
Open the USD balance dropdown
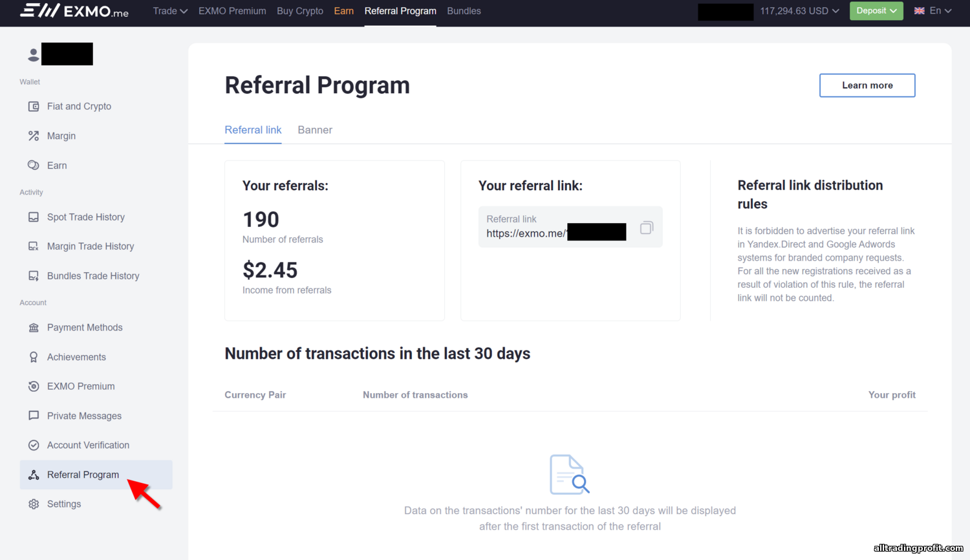pyautogui.click(x=799, y=11)
